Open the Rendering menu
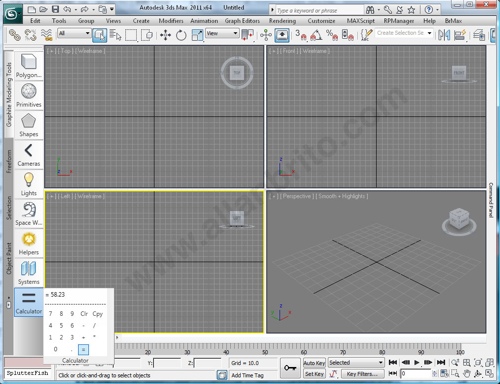 point(282,21)
